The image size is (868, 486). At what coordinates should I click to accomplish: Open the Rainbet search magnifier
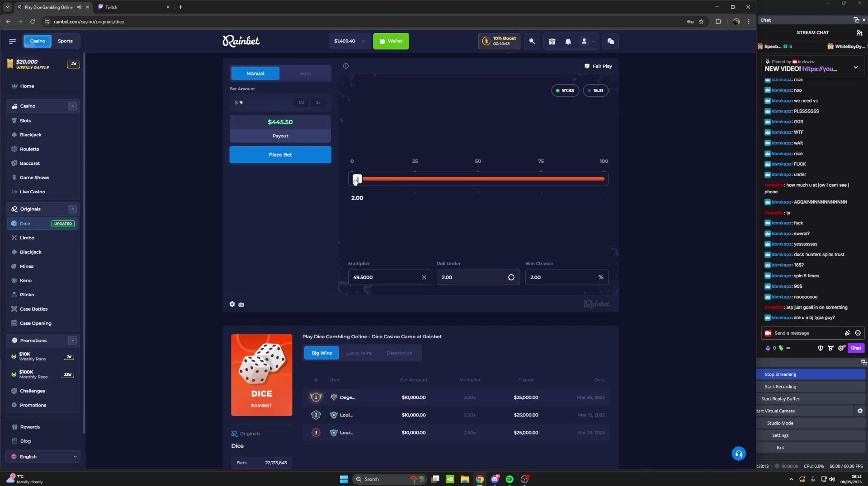click(x=532, y=41)
